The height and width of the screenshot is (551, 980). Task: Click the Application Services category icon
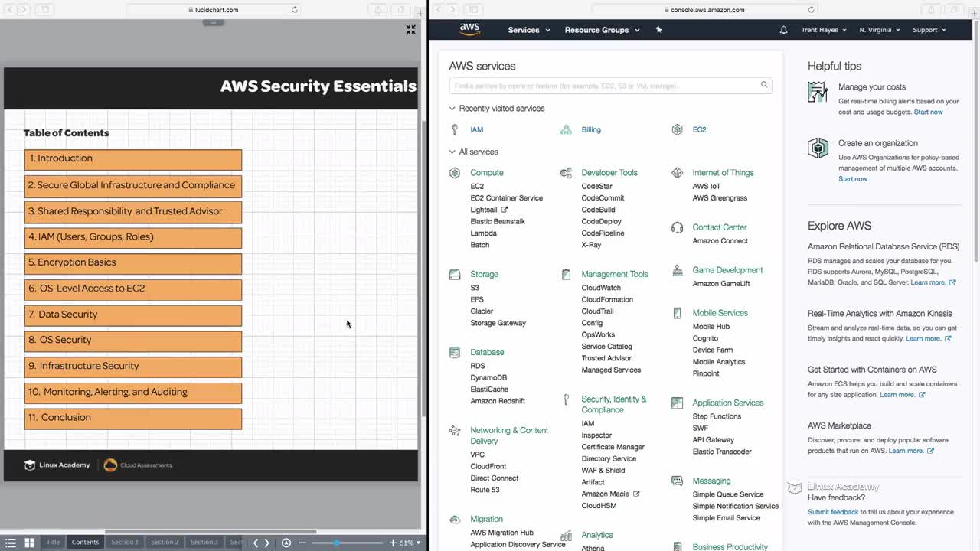pos(677,403)
